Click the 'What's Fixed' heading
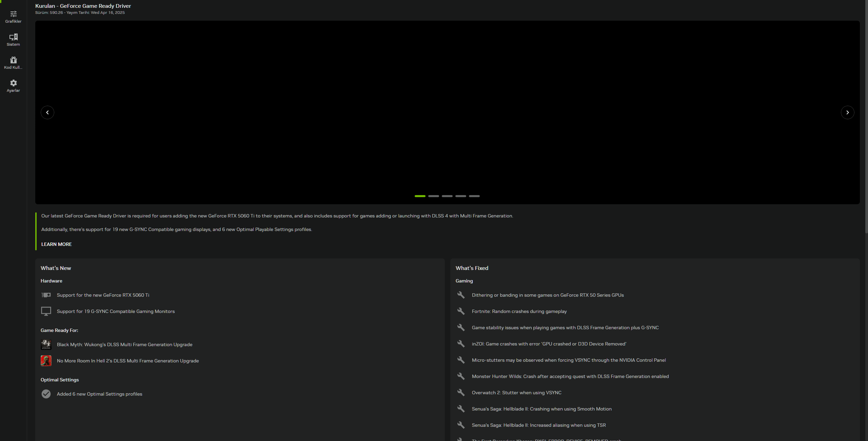 coord(472,268)
